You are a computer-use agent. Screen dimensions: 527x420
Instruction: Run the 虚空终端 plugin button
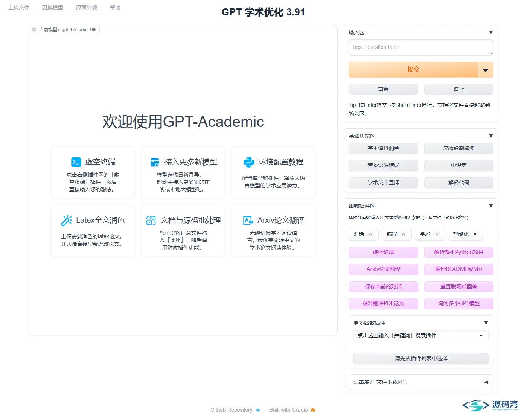[x=383, y=253]
